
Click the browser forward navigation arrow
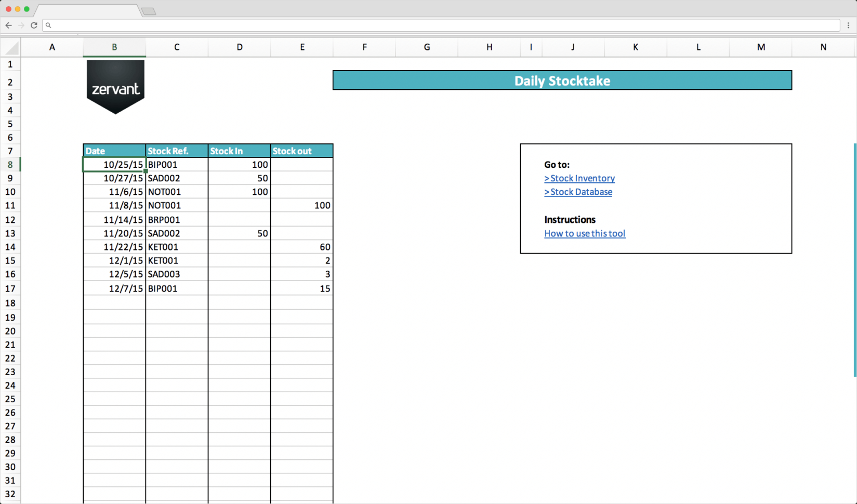[21, 25]
